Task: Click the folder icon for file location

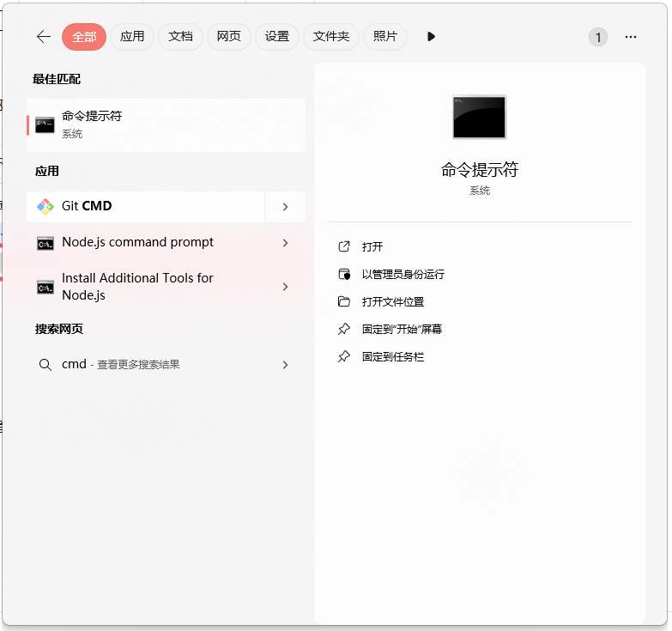Action: (344, 301)
